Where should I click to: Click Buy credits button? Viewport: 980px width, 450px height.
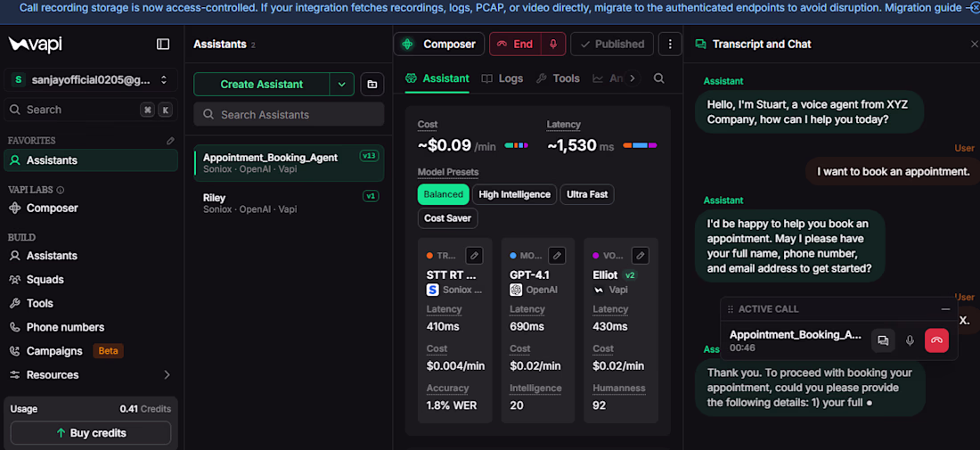click(x=91, y=432)
